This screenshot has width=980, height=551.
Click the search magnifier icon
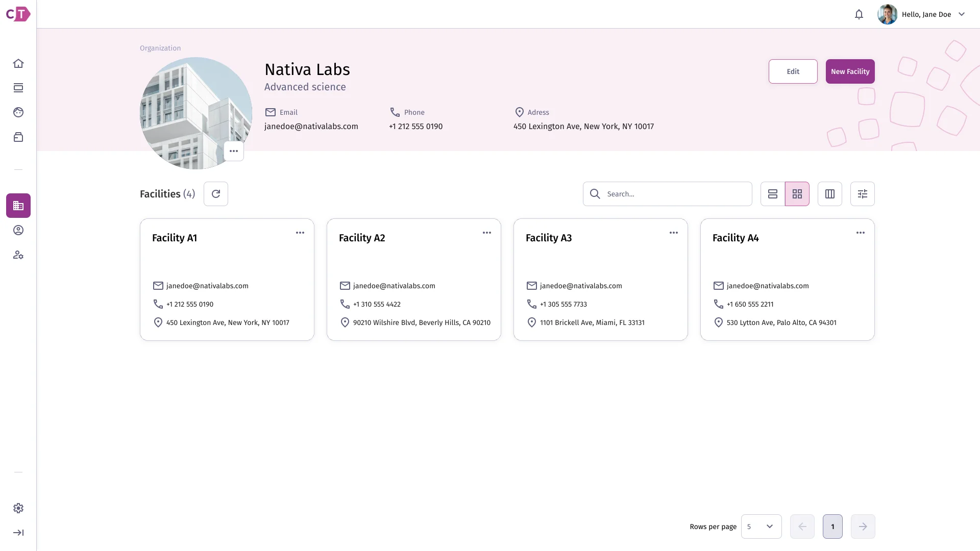pyautogui.click(x=595, y=194)
